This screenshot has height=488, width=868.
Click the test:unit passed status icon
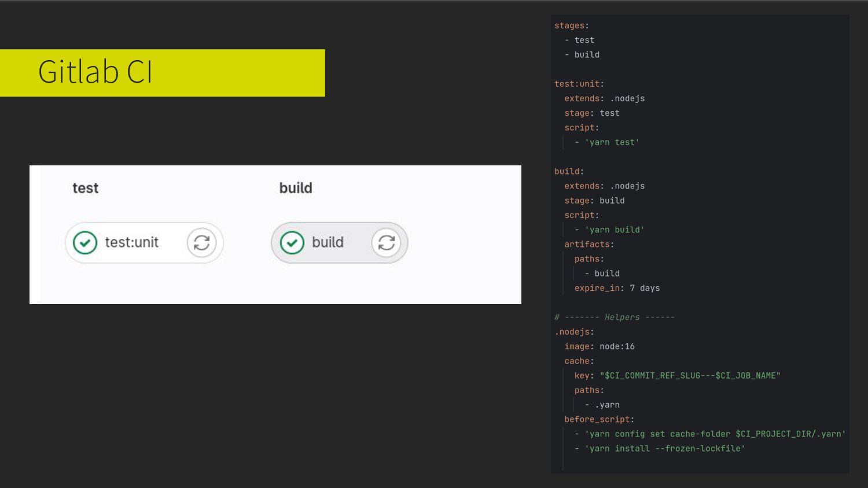point(85,243)
